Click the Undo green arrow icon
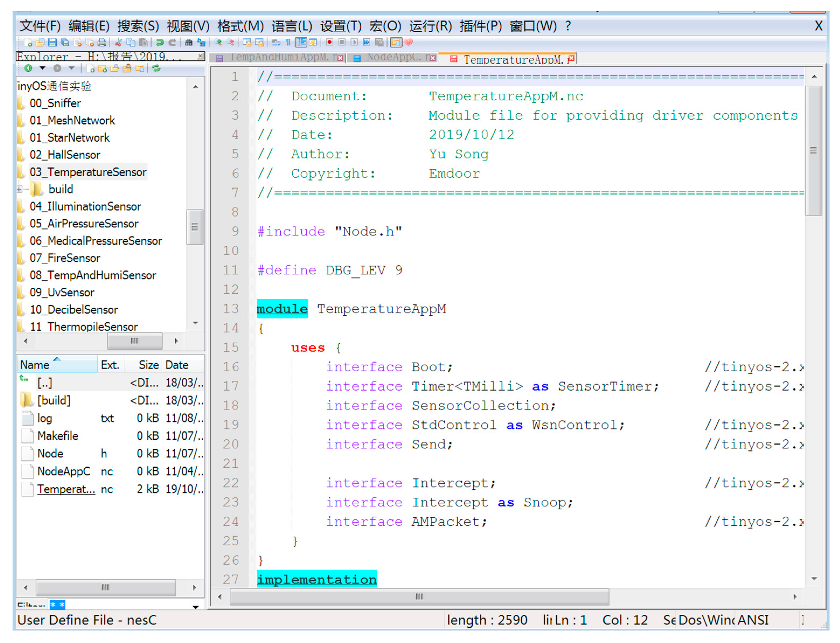840x643 pixels. tap(160, 43)
